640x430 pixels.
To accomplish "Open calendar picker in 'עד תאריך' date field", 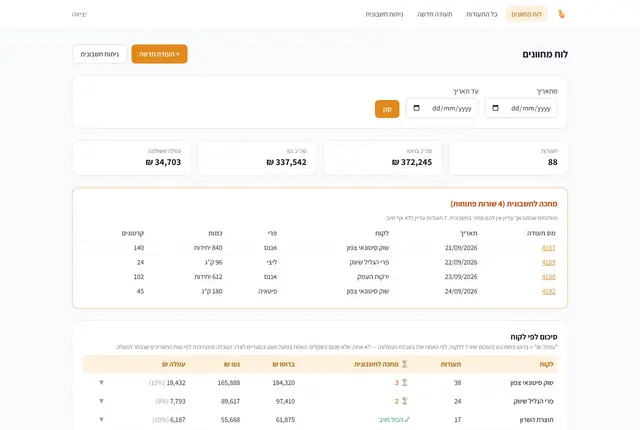I will [416, 108].
